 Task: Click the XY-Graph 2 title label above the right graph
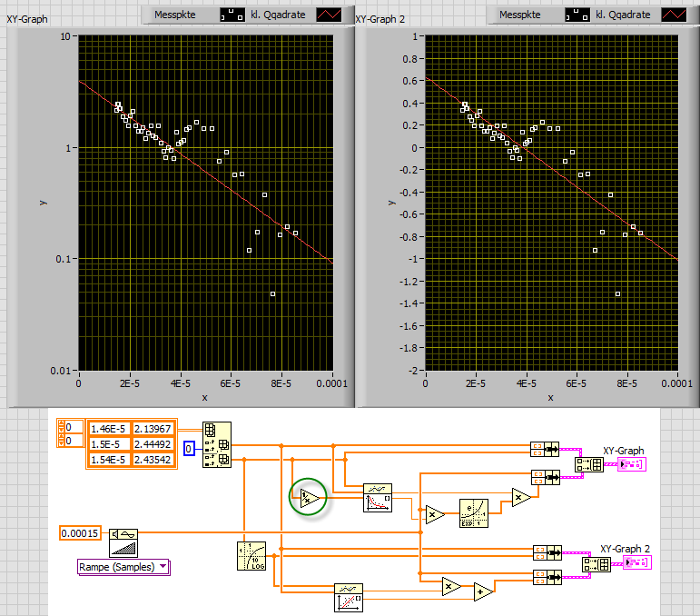click(380, 19)
